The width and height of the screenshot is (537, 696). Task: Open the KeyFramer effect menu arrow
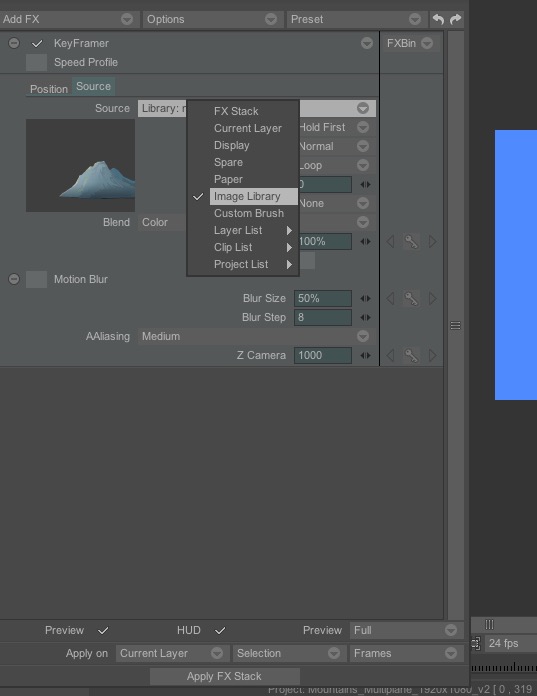click(367, 43)
